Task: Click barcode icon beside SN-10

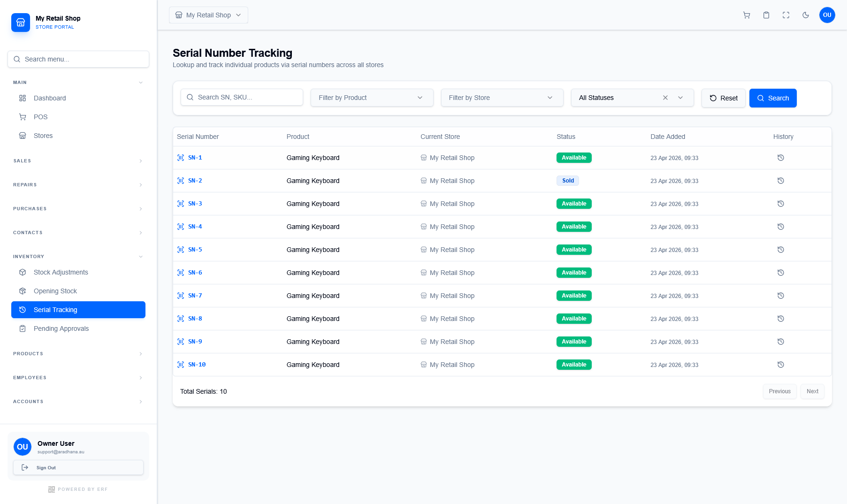Action: click(x=181, y=365)
